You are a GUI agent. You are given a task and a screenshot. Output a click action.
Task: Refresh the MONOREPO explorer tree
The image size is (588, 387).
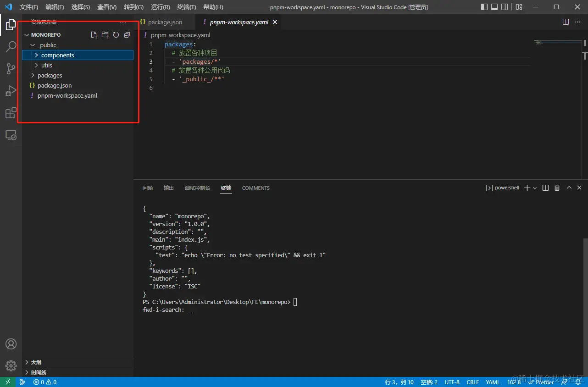[x=116, y=35]
